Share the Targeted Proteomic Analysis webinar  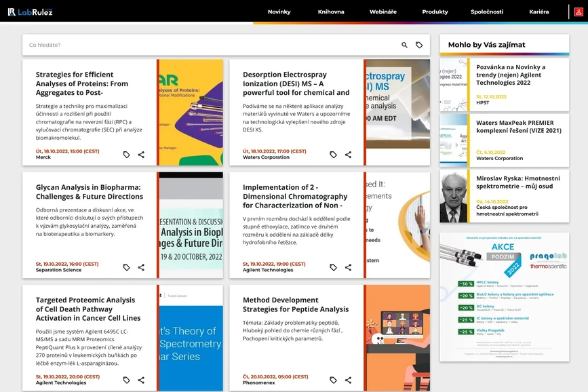[x=141, y=380]
